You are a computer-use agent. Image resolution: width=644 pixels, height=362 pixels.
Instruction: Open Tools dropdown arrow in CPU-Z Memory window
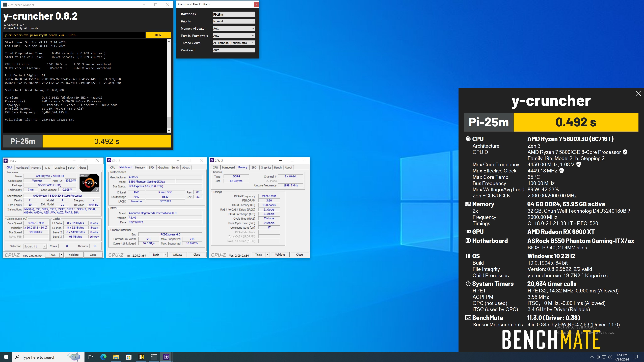coord(267,255)
